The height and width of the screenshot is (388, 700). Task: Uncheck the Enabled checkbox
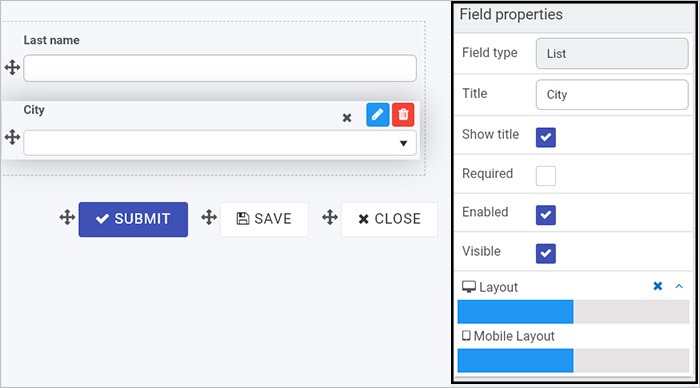tap(546, 215)
